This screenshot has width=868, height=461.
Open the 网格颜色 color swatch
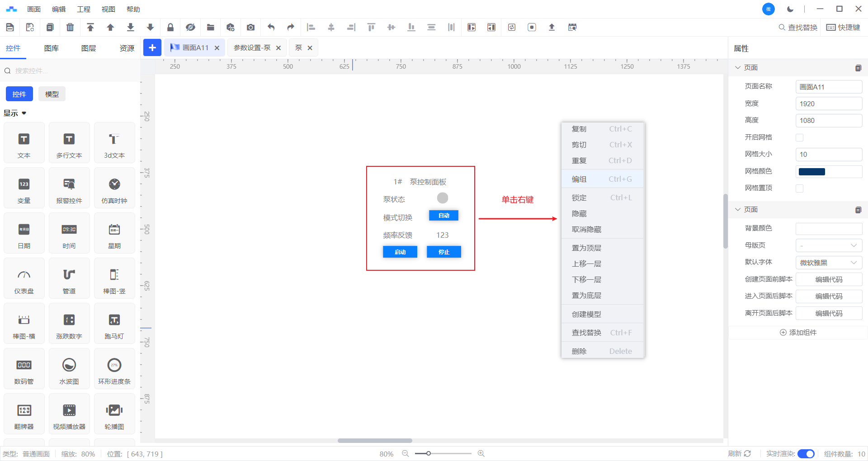point(812,171)
